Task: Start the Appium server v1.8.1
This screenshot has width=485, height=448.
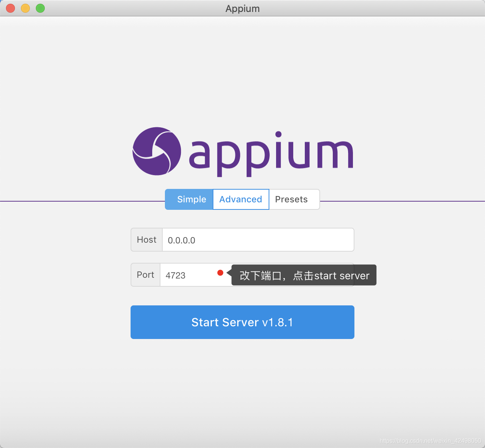Action: [242, 322]
